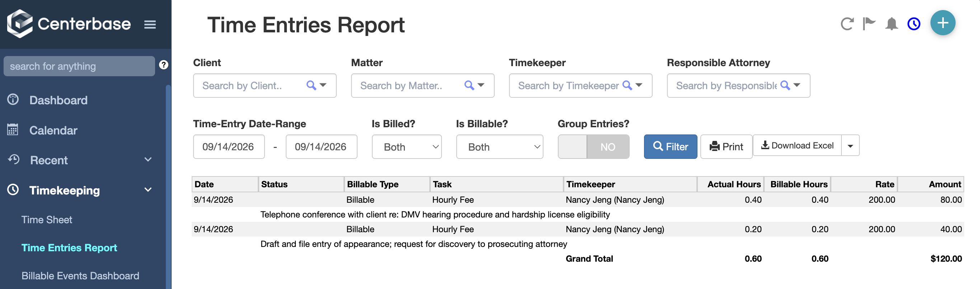The height and width of the screenshot is (289, 980).
Task: Click the Print button
Action: click(x=726, y=147)
